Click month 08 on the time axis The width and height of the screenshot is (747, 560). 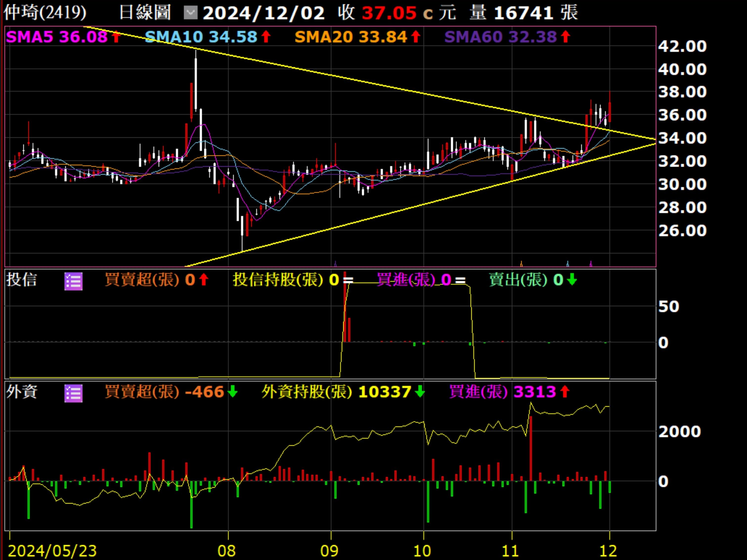pos(226,551)
